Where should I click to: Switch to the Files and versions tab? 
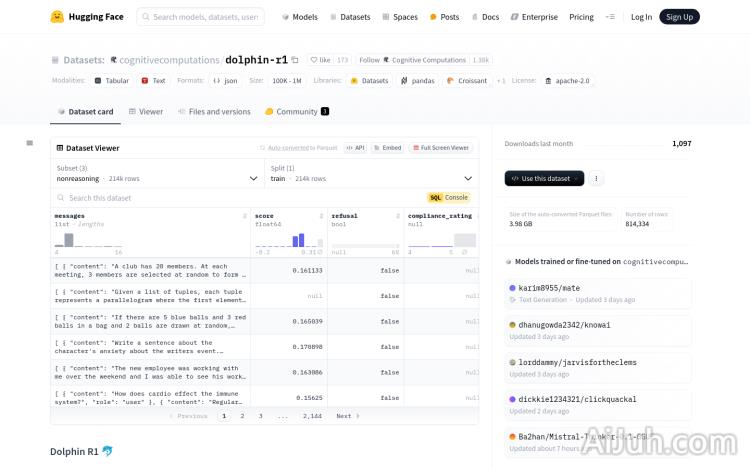[214, 112]
